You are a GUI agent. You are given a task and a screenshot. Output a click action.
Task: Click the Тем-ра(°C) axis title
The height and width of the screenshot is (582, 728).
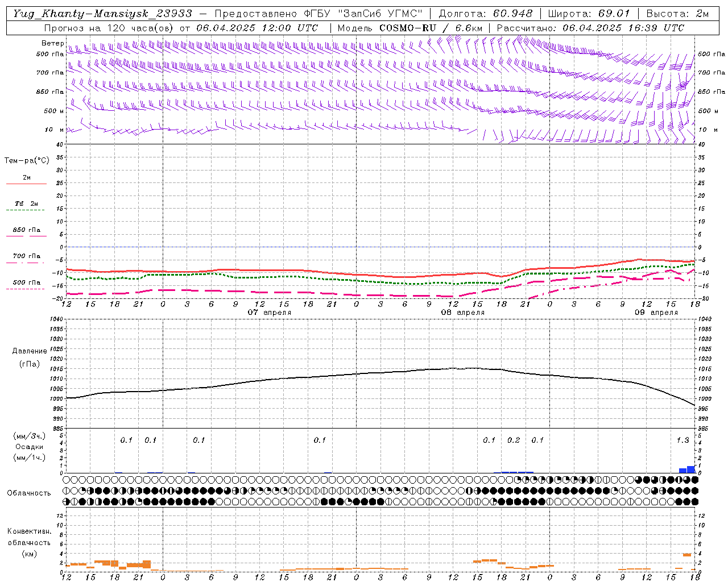click(x=27, y=161)
